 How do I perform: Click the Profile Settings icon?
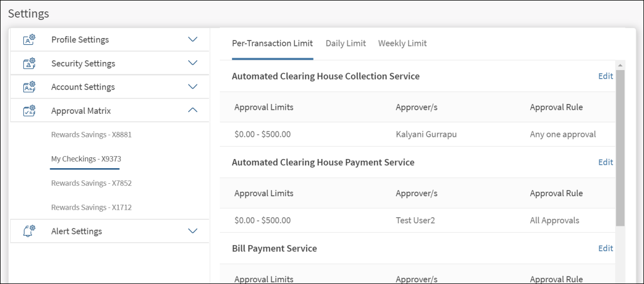tap(29, 40)
